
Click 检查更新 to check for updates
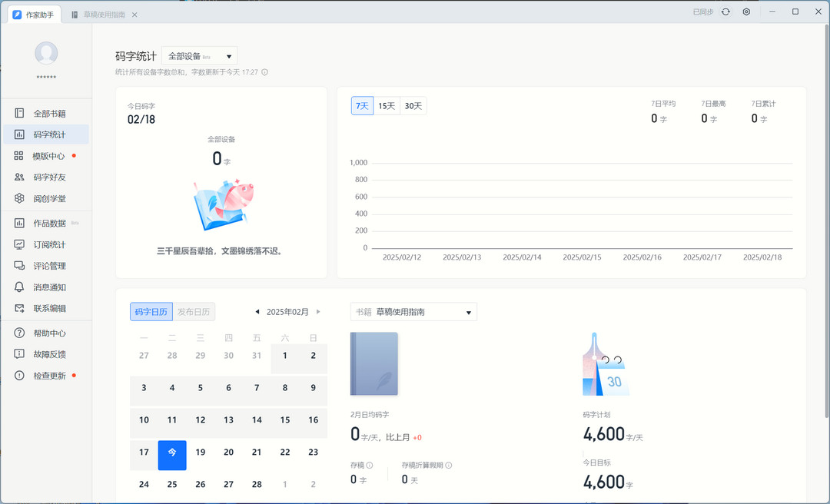46,376
